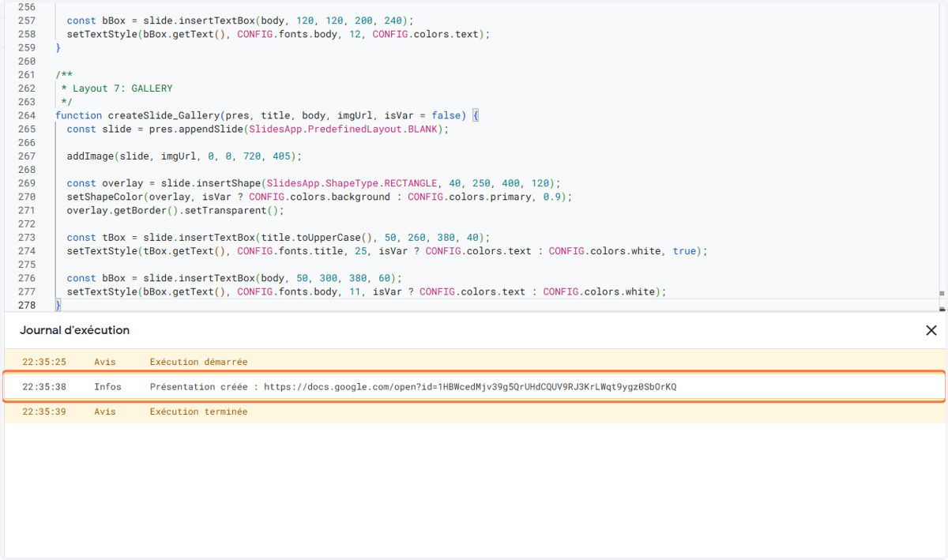Click the 'Avis' label on the 22:35:39 row

coord(105,412)
